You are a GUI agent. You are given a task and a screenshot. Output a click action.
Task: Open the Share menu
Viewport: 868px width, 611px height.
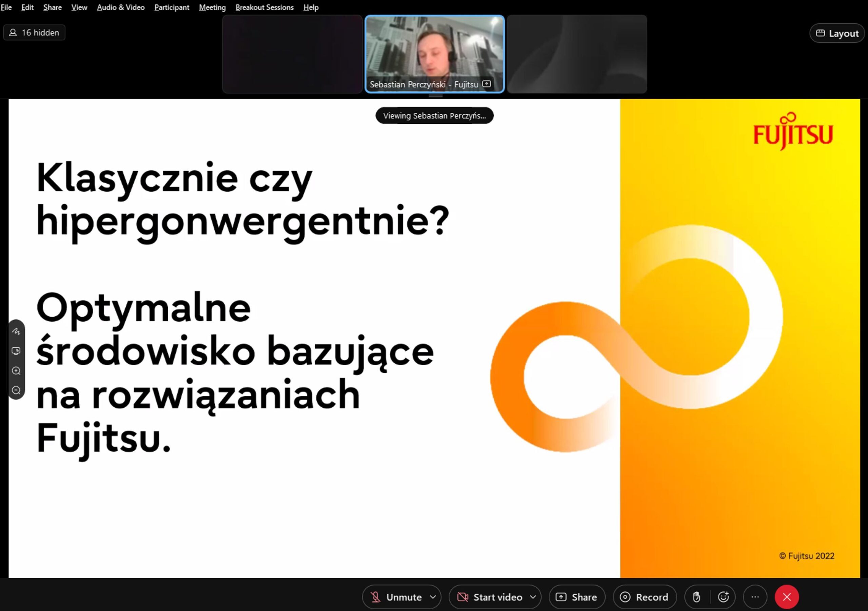(x=53, y=7)
